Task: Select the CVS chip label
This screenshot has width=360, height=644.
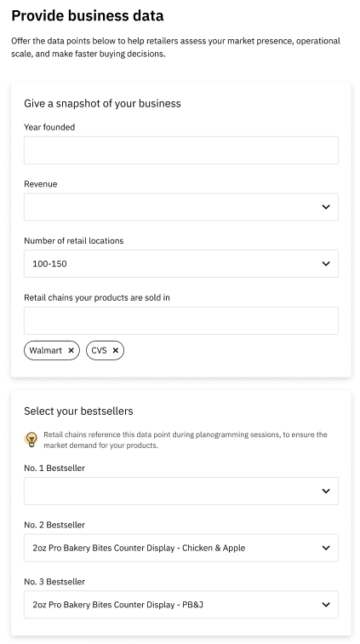Action: click(99, 350)
